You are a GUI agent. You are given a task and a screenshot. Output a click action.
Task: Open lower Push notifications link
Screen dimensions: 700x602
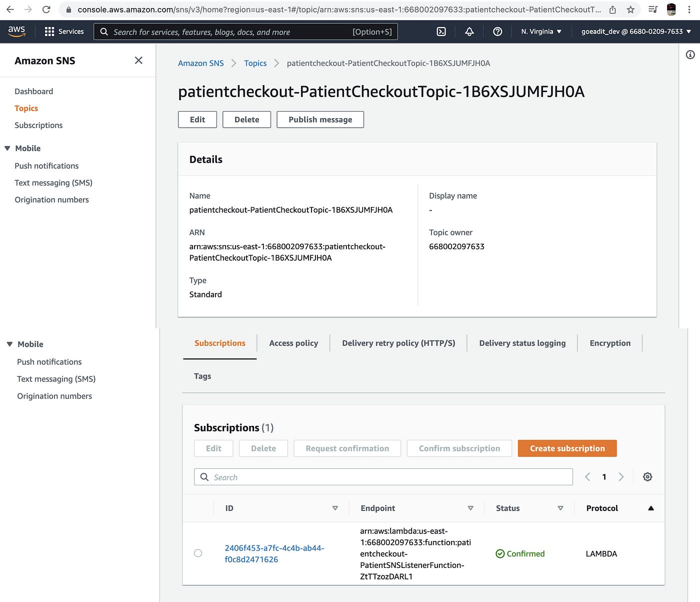pyautogui.click(x=49, y=362)
